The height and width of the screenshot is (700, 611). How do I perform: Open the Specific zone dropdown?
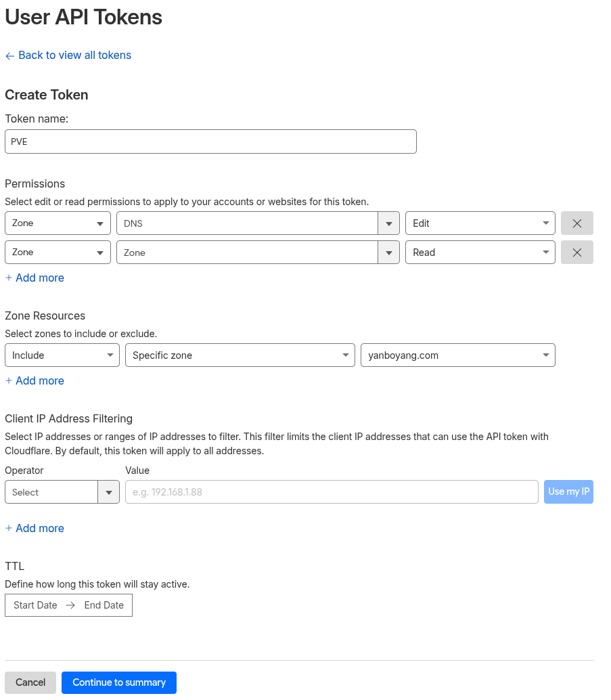(240, 355)
